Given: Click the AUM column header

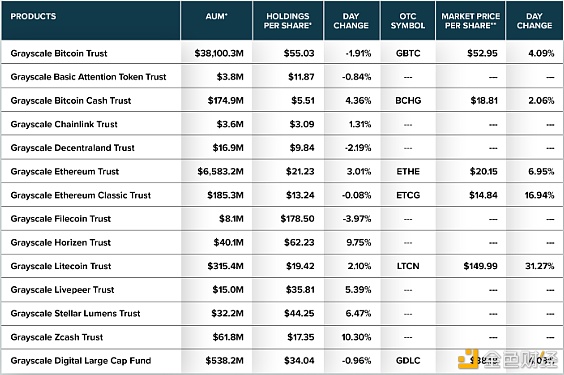Looking at the screenshot, I should (216, 17).
